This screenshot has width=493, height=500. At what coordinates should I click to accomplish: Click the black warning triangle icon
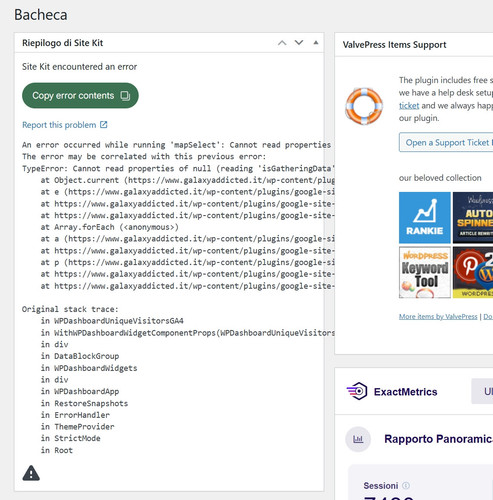[x=31, y=473]
